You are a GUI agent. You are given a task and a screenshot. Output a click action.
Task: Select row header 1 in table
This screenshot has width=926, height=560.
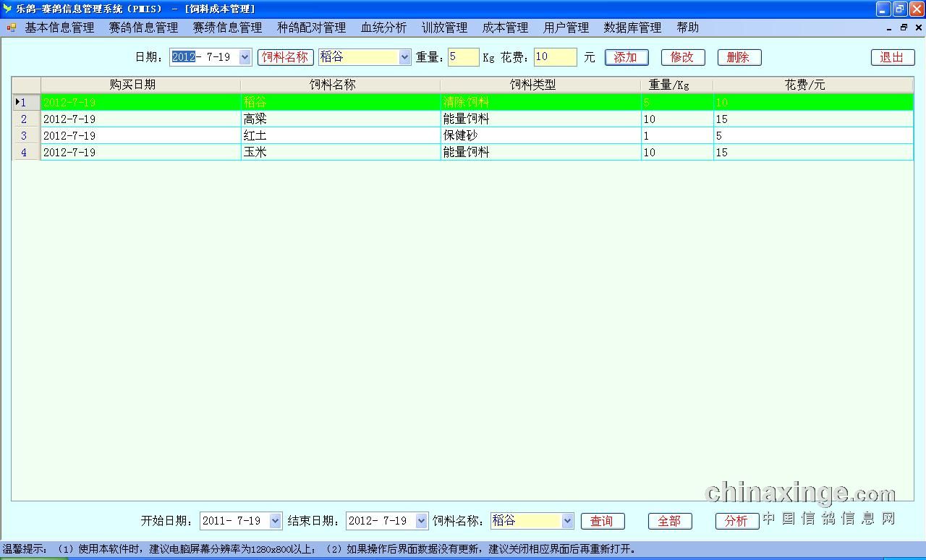(26, 102)
